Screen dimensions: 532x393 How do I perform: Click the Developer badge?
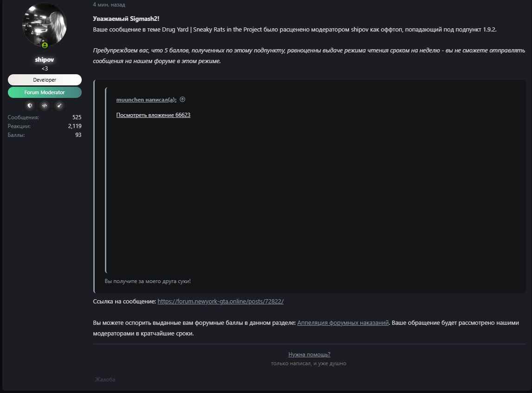click(45, 80)
